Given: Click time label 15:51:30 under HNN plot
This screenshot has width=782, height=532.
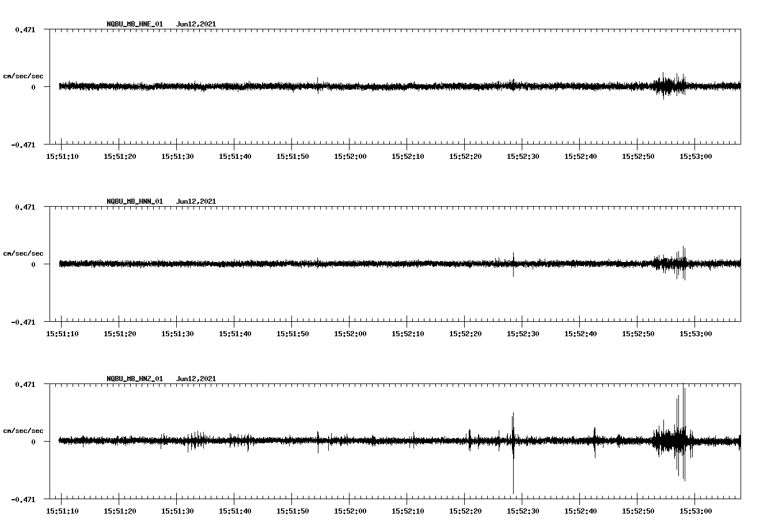Looking at the screenshot, I should [177, 334].
